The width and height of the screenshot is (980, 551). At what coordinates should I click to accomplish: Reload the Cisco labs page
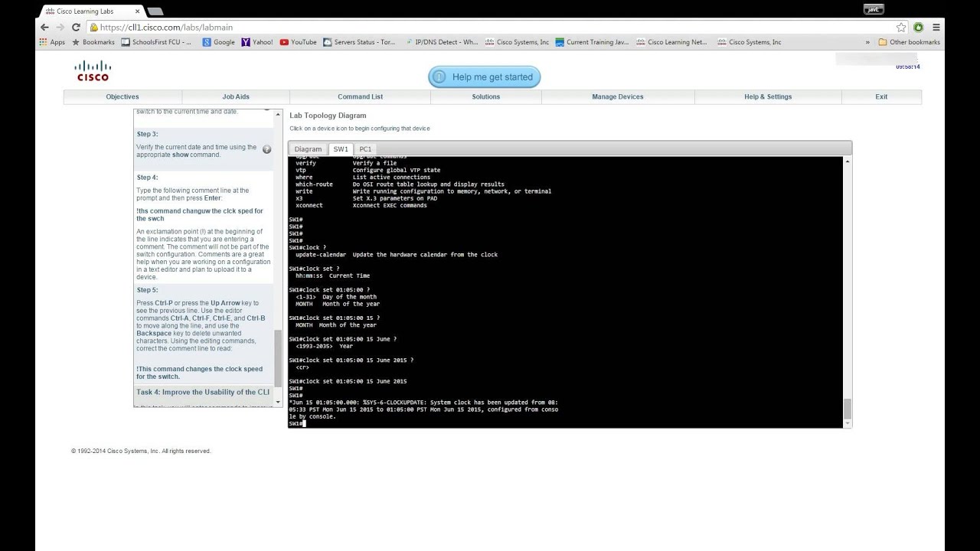(x=76, y=28)
